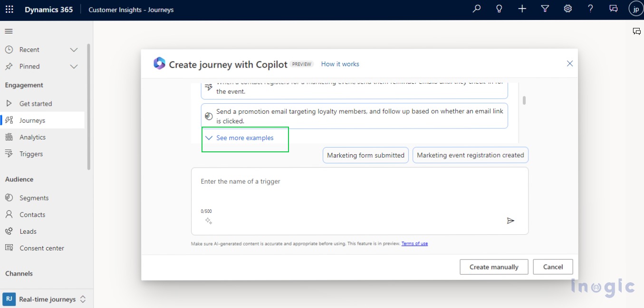Click the plus quick create icon

(522, 9)
